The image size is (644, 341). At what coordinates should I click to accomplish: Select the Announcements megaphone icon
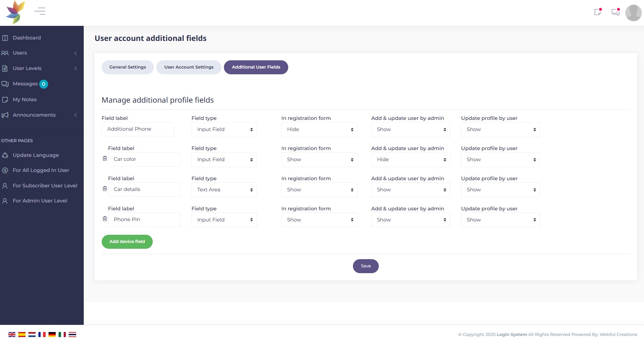[x=5, y=115]
